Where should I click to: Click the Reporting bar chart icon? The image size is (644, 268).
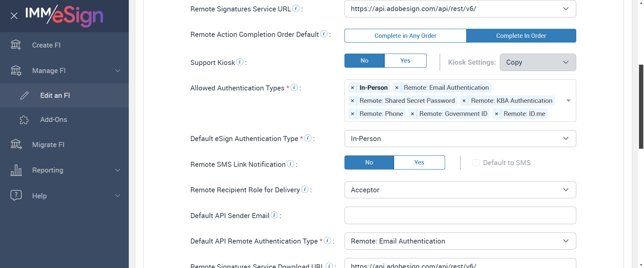coord(16,170)
